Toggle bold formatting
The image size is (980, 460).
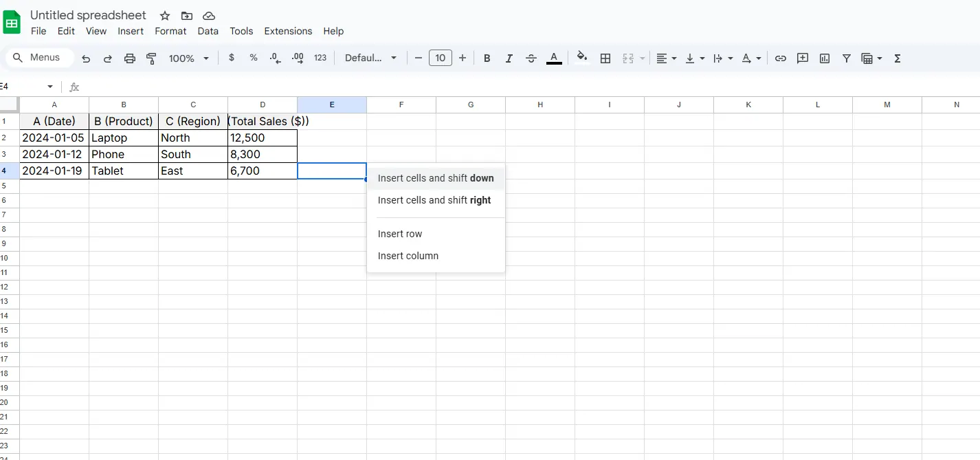487,58
